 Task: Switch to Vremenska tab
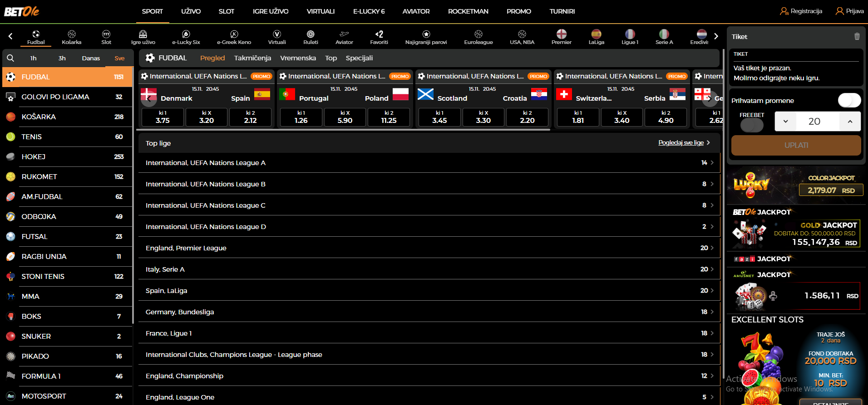pos(298,58)
